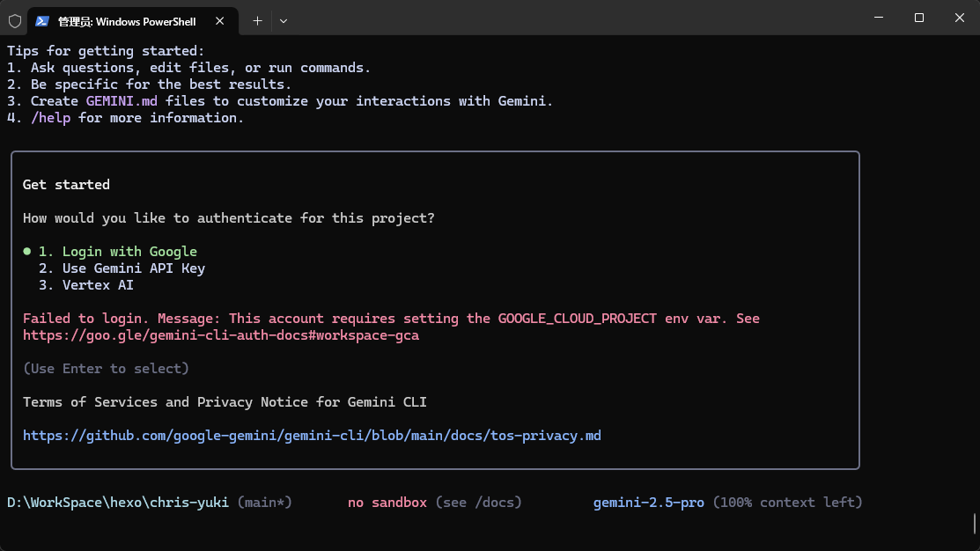Select the Use Gemini API Key option

point(133,268)
